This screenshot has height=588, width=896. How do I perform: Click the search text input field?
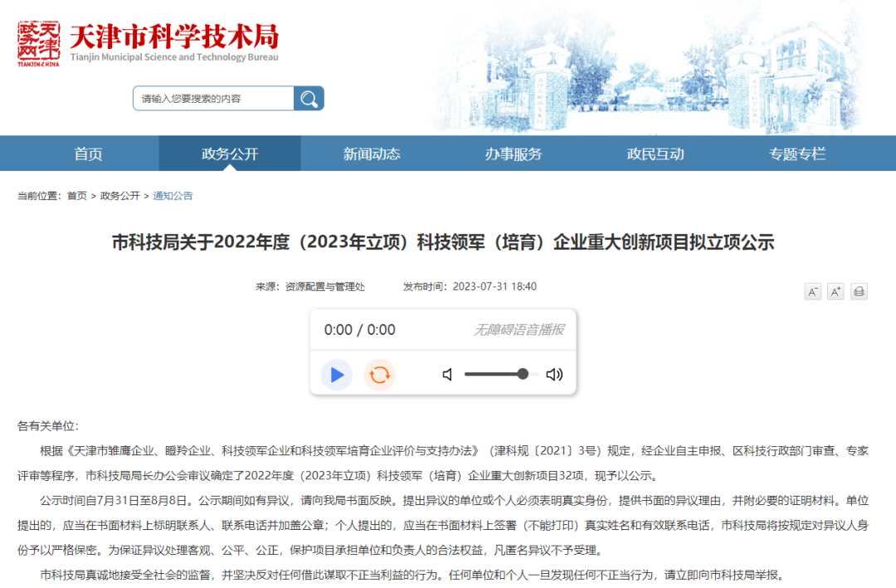click(x=214, y=99)
